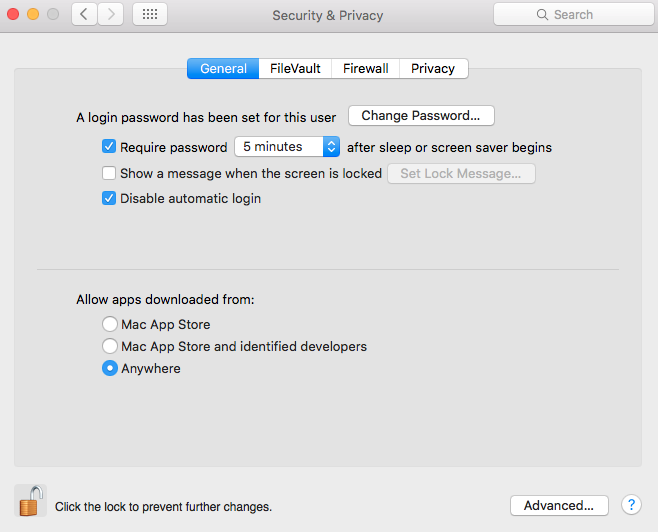Enable Show a message when locked
This screenshot has width=658, height=532.
pyautogui.click(x=109, y=173)
